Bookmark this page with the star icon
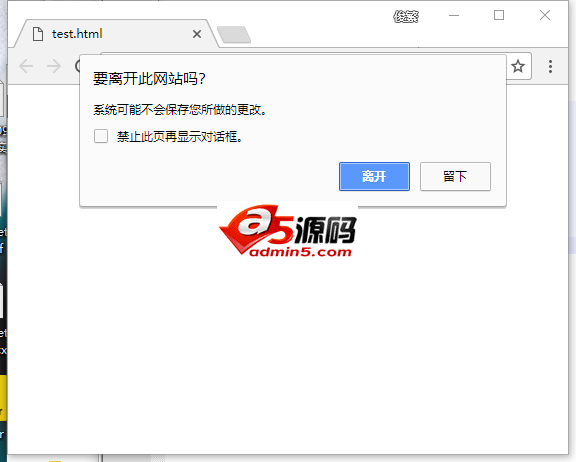This screenshot has width=576, height=462. 518,66
